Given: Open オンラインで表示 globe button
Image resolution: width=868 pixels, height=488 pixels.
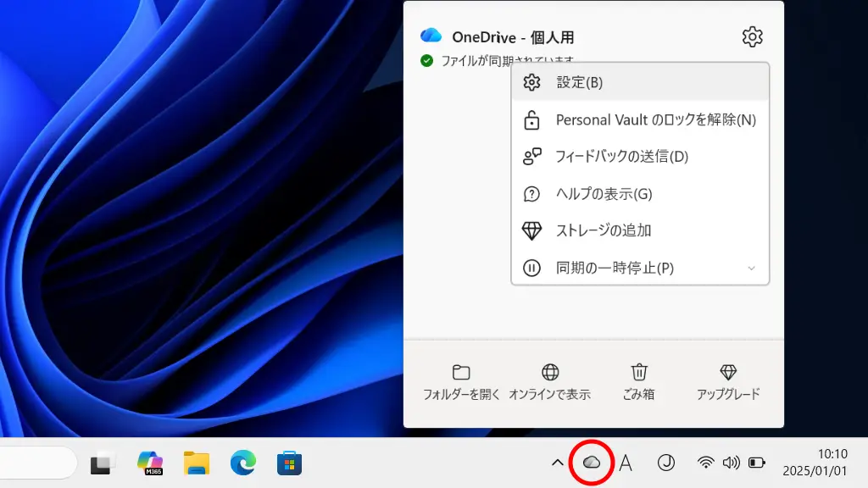Looking at the screenshot, I should coord(550,383).
